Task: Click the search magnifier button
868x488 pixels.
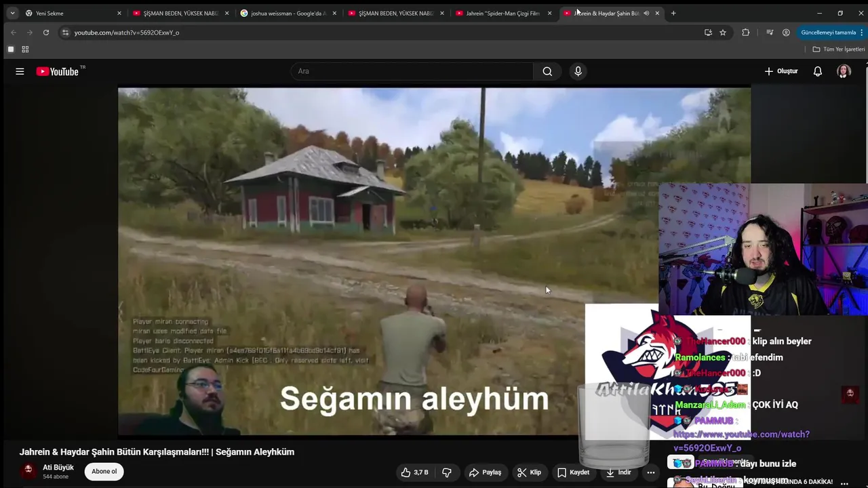Action: pos(547,71)
